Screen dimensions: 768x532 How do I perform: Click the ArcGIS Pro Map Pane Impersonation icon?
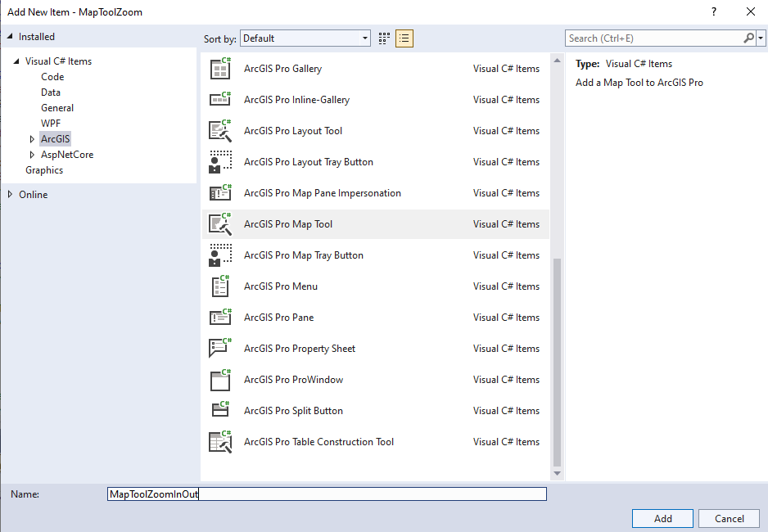coord(220,193)
